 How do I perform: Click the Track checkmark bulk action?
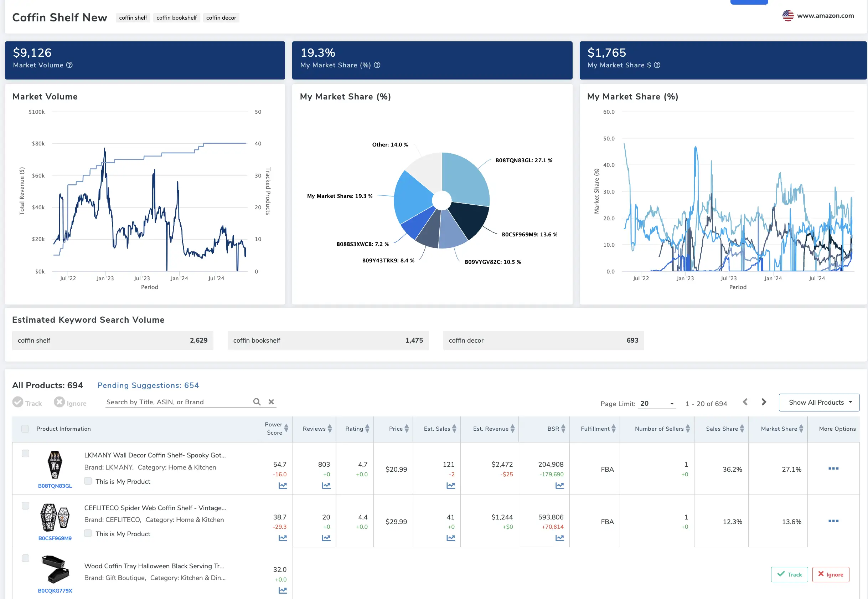click(x=17, y=402)
